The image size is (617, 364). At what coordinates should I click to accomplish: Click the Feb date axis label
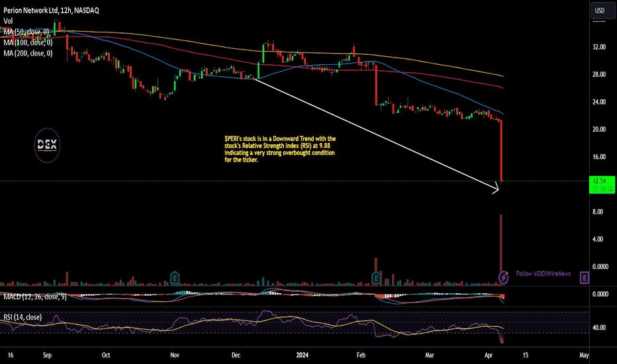point(361,355)
